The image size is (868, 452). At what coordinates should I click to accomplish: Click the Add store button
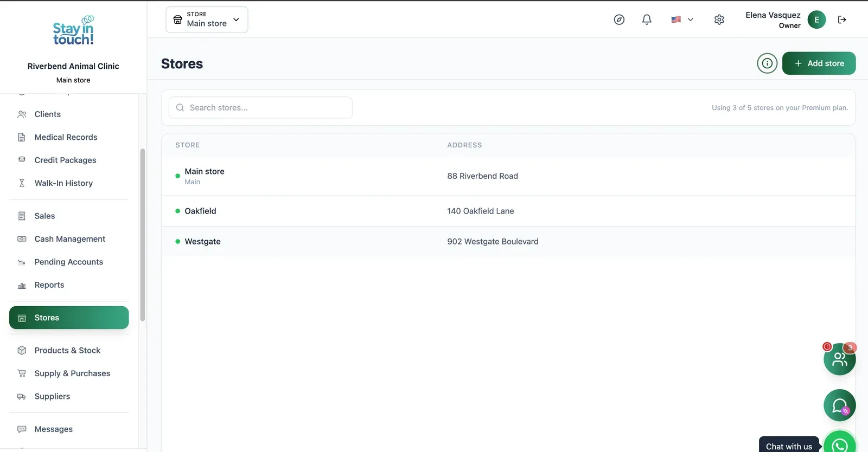click(819, 63)
